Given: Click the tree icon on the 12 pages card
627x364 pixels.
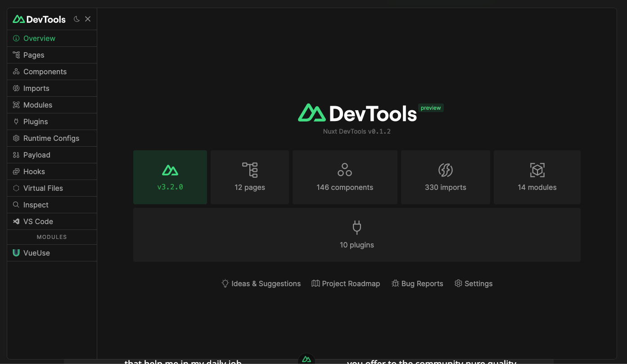Looking at the screenshot, I should 250,170.
